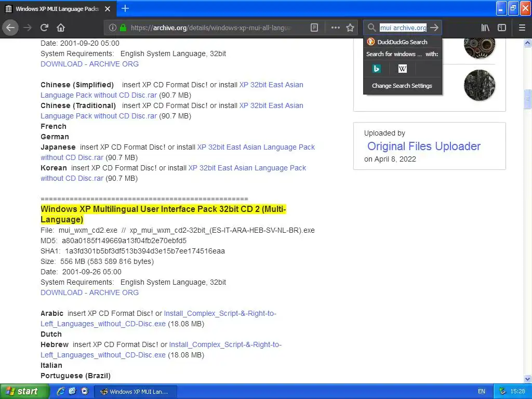The image size is (532, 399).
Task: Click the system tray icon beside the clock
Action: [x=502, y=392]
